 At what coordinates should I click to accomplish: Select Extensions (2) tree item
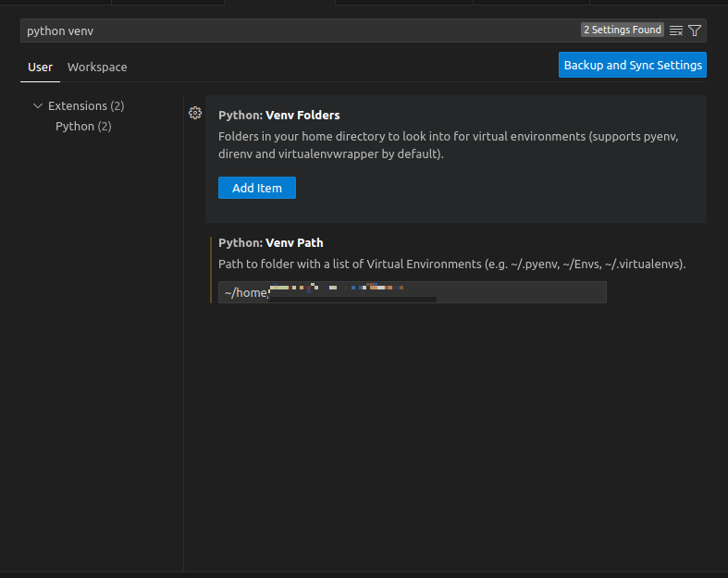click(x=86, y=105)
